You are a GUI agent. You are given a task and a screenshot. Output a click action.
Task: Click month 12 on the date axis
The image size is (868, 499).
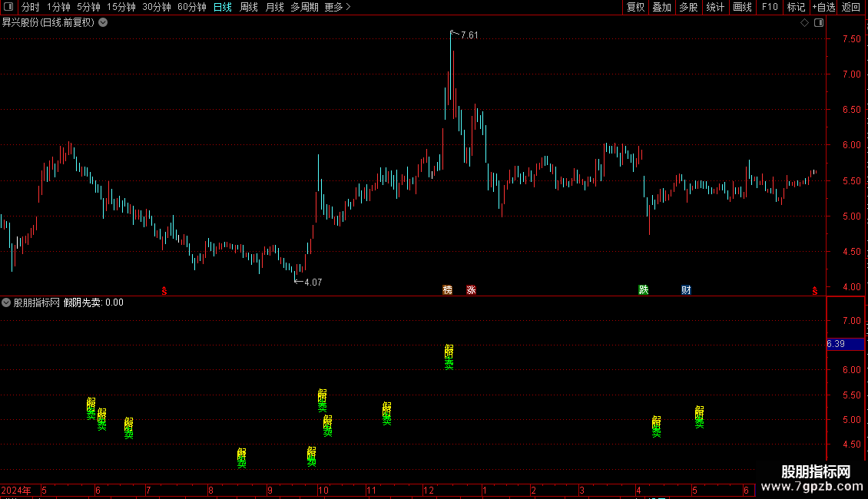tap(429, 491)
